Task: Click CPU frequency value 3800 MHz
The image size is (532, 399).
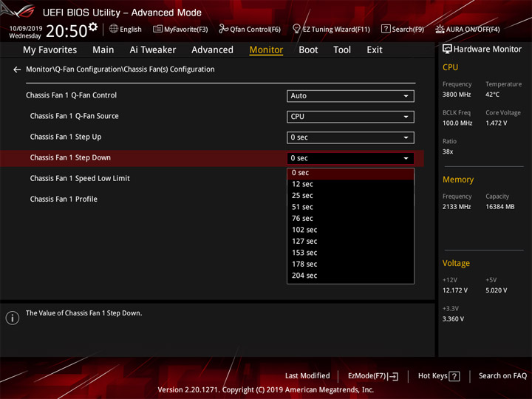Action: pos(457,95)
